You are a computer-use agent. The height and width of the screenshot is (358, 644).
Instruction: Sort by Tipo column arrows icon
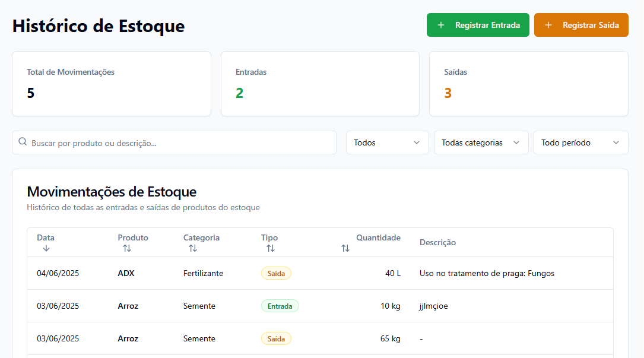[270, 248]
